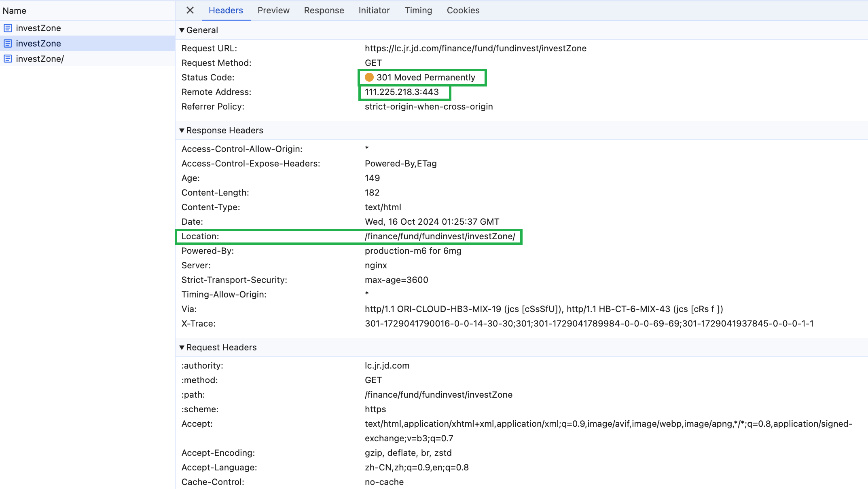This screenshot has height=489, width=868.
Task: Switch to the Timing tab
Action: [x=418, y=11]
